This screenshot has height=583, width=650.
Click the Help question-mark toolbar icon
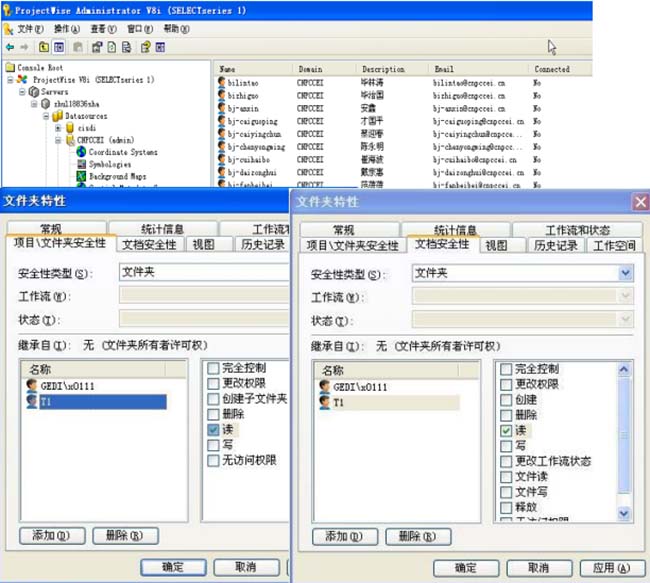point(146,47)
